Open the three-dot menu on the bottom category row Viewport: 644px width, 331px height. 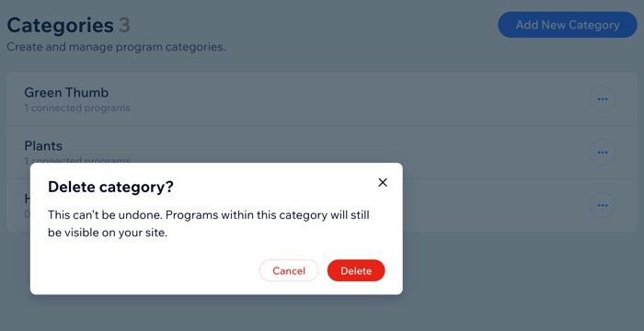click(x=602, y=205)
